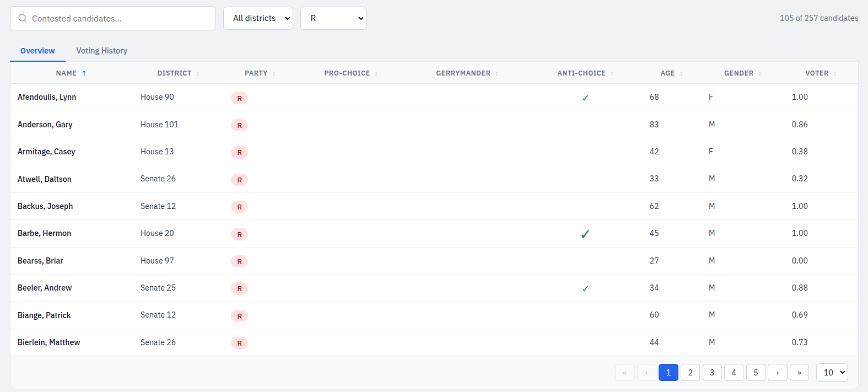Screen dimensions: 868x392
Task: Go to page 1
Action: coord(668,373)
